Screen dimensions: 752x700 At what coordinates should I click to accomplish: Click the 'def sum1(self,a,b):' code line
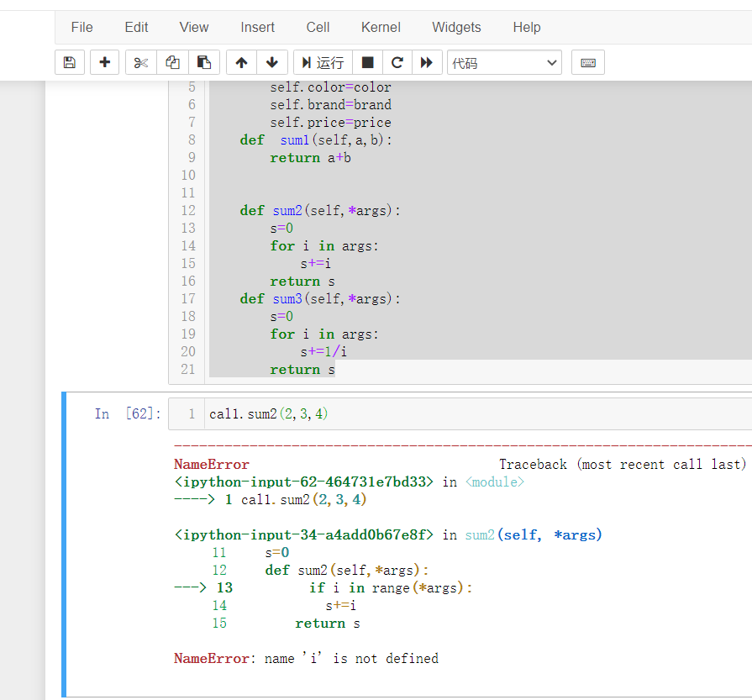[x=316, y=140]
